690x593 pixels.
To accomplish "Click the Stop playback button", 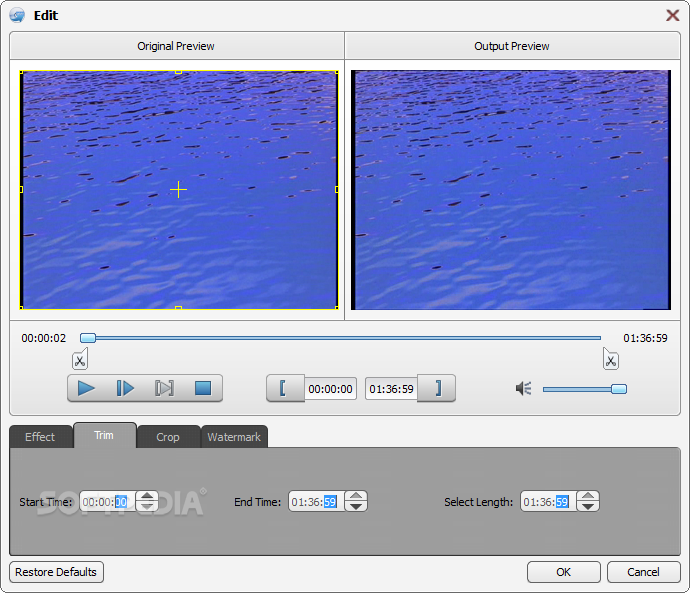I will [x=203, y=388].
